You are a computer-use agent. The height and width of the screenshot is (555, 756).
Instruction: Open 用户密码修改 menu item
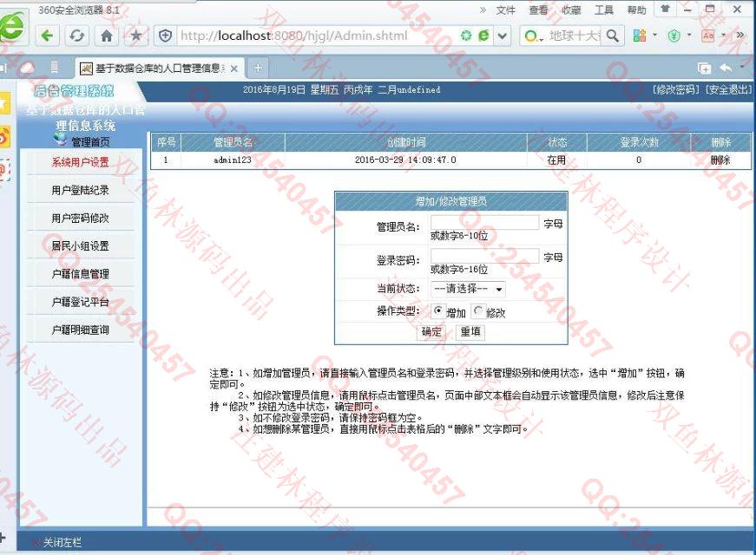81,219
